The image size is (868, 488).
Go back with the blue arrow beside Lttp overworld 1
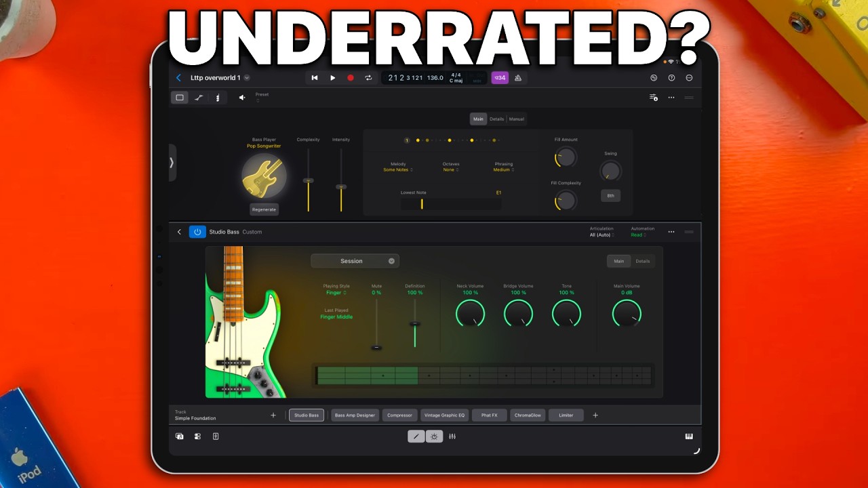click(179, 78)
